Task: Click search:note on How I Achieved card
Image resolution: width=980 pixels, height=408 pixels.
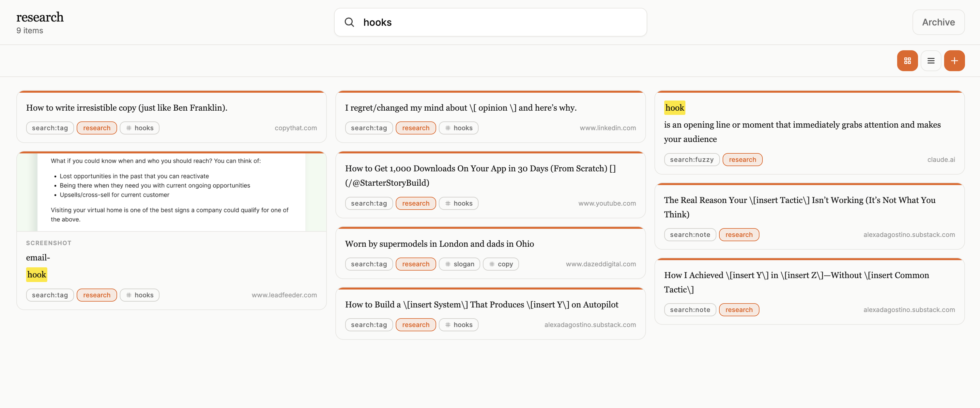Action: pos(690,309)
